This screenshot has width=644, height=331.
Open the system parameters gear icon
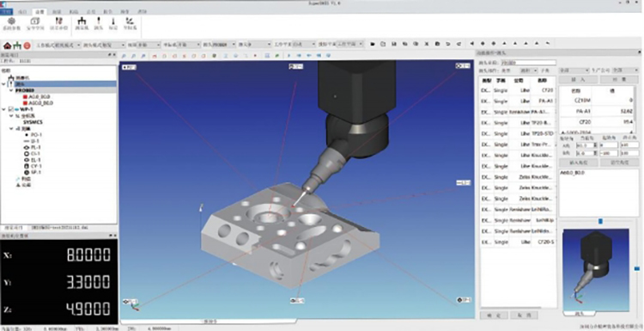pos(11,21)
